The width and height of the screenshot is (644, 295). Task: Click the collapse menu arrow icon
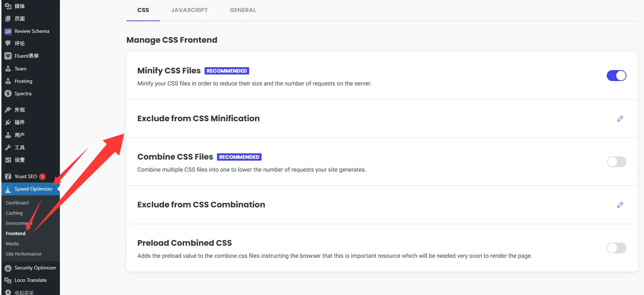8,292
